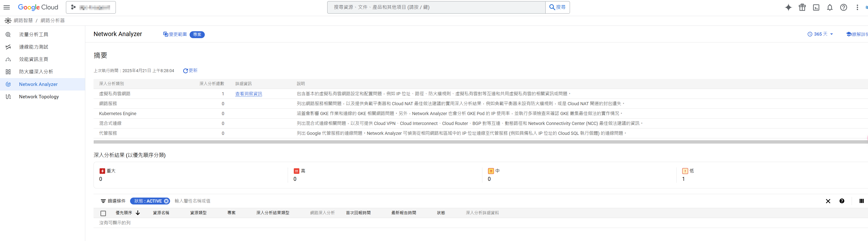868x241 pixels.
Task: Click the Kubernetes Engine category row
Action: (x=481, y=113)
